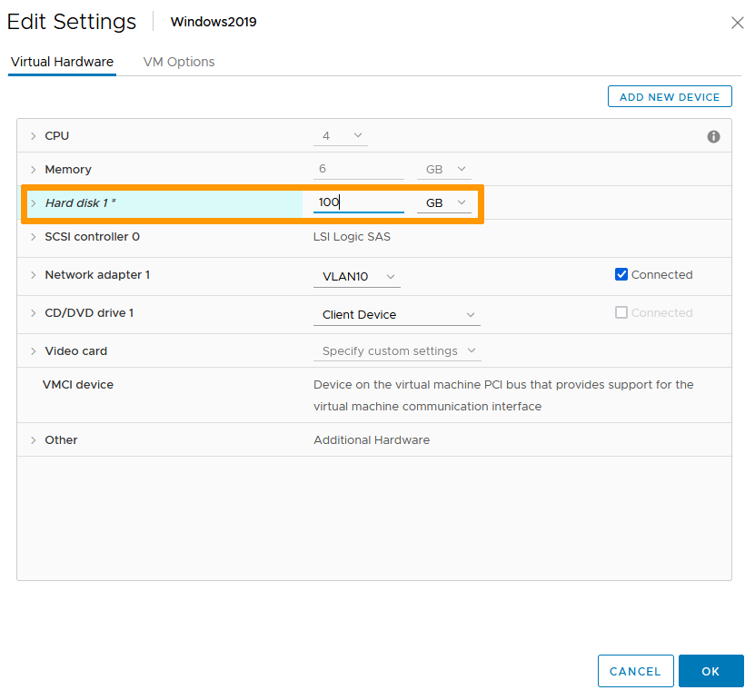Uncheck Network adapter Connected checkbox
Screen dimensions: 755x700
tap(621, 275)
